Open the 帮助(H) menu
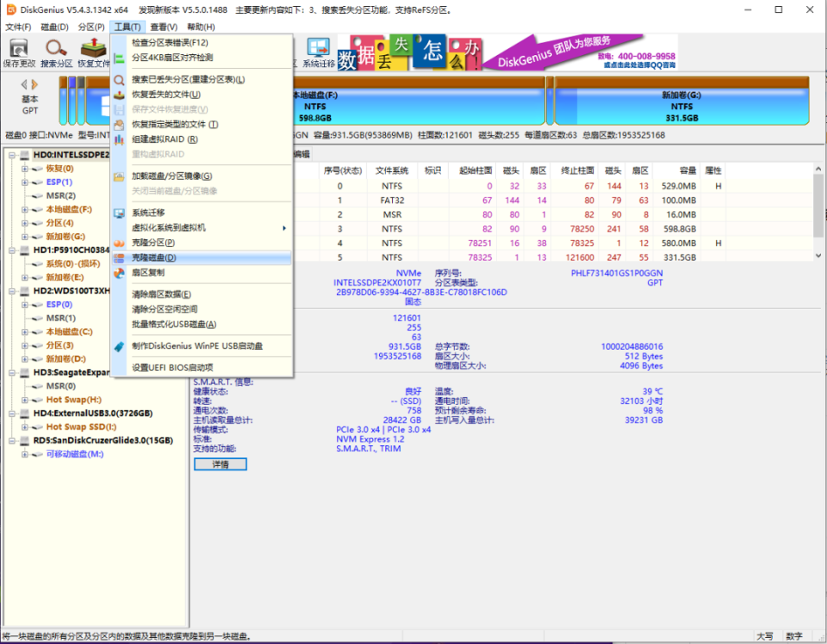Viewport: 827px width, 644px height. point(201,27)
